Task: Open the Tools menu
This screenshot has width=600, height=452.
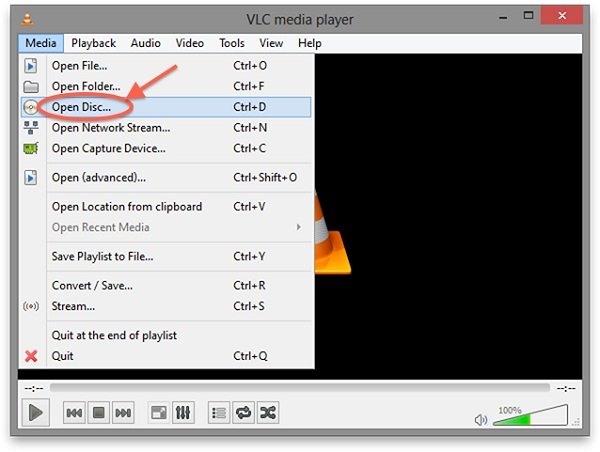Action: [232, 43]
